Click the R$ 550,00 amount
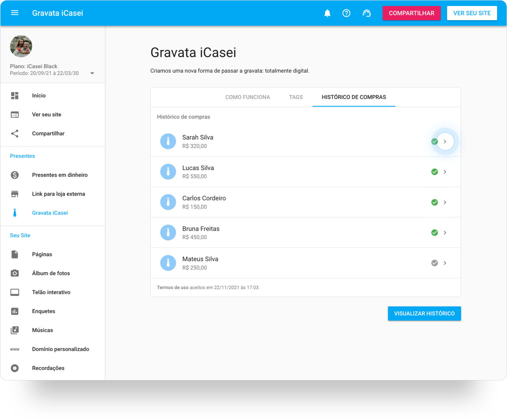 click(x=195, y=177)
